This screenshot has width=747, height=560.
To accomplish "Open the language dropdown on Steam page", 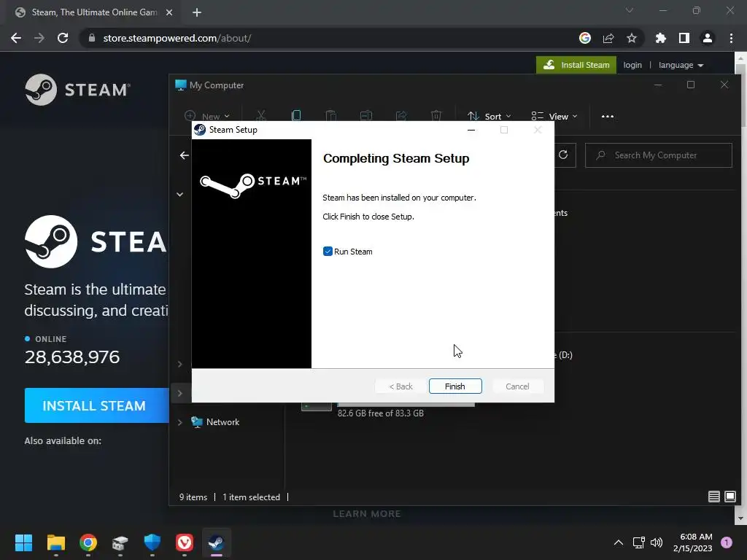I will coord(681,65).
